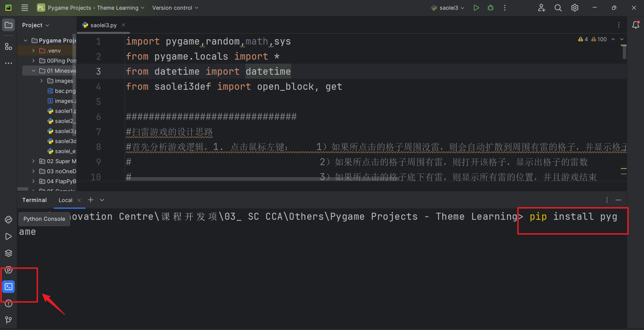Open terminal panel options menu

607,200
